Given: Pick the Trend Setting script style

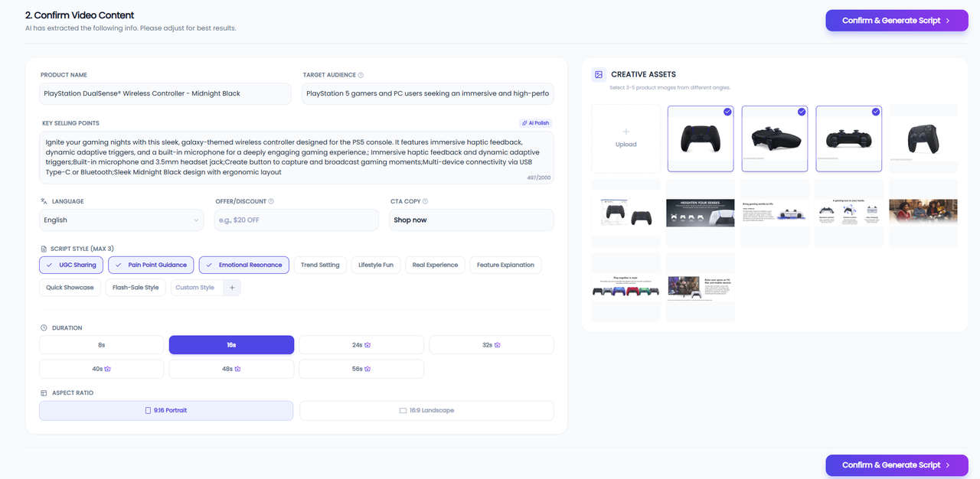Looking at the screenshot, I should (320, 265).
